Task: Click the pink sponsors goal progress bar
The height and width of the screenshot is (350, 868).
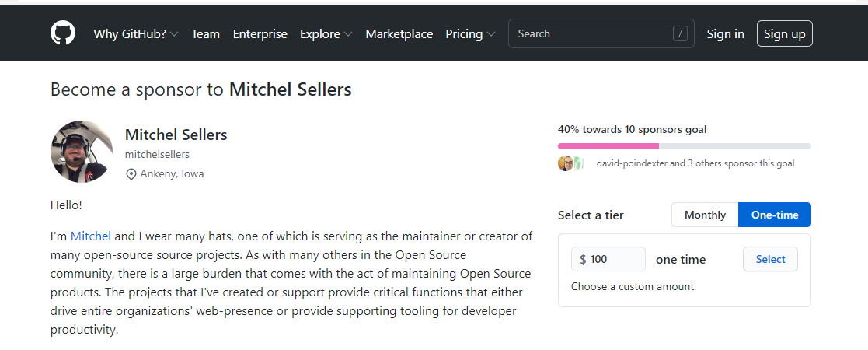Action: coord(684,146)
